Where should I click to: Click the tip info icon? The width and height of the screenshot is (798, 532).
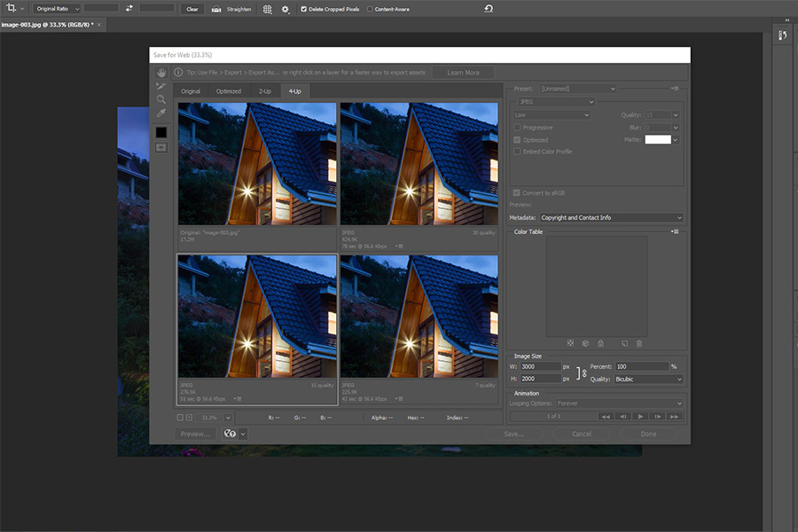click(178, 73)
